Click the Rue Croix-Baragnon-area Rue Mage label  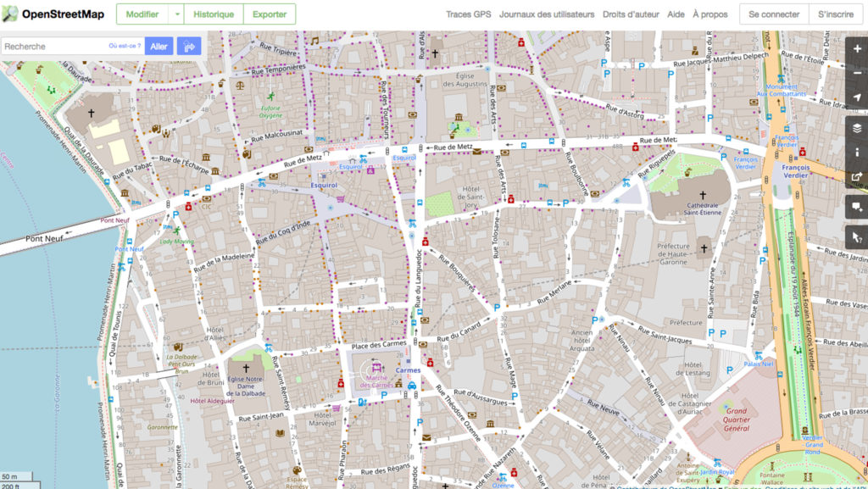[509, 372]
